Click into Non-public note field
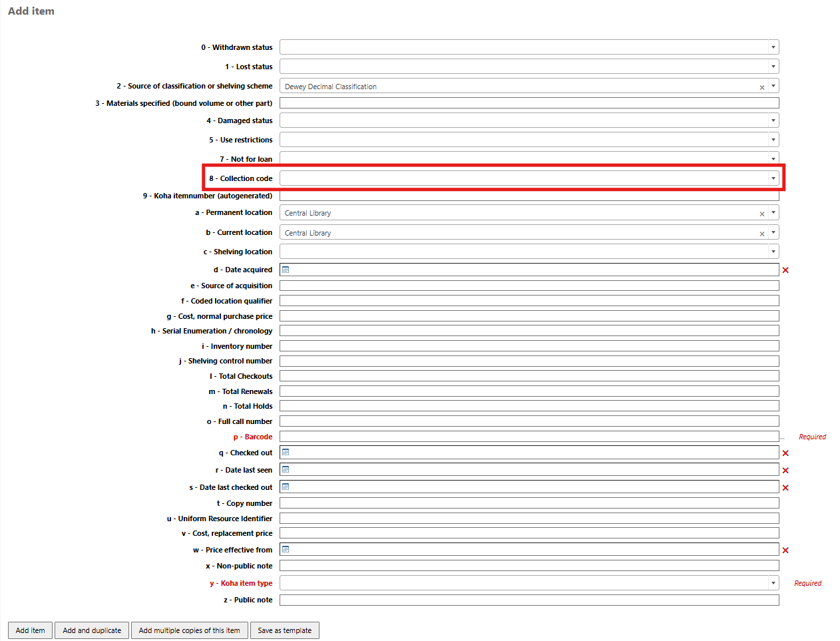 [529, 566]
